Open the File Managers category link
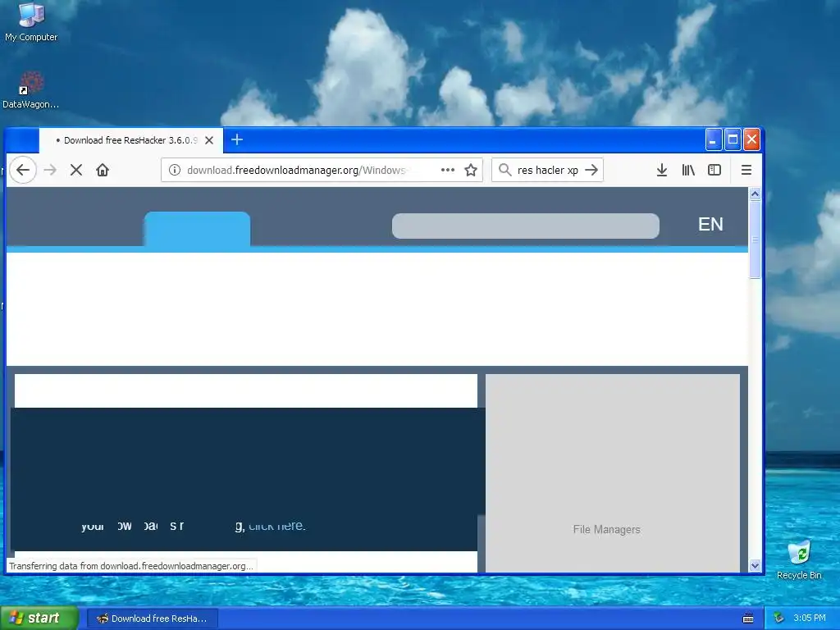This screenshot has height=630, width=840. coord(606,529)
